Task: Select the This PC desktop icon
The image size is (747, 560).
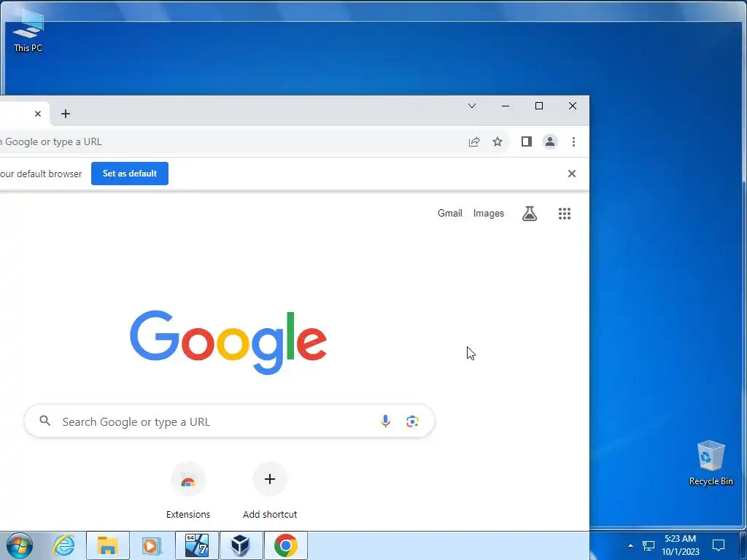Action: tap(28, 30)
